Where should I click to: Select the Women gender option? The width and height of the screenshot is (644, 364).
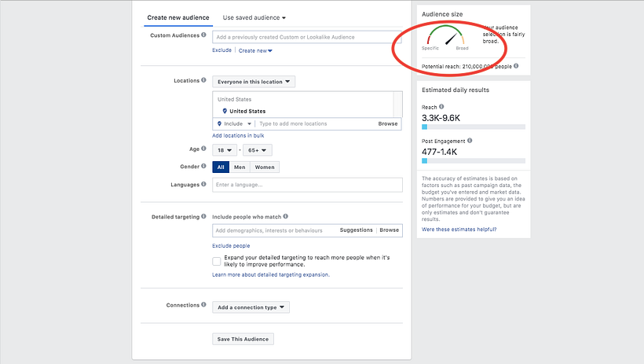(x=265, y=167)
